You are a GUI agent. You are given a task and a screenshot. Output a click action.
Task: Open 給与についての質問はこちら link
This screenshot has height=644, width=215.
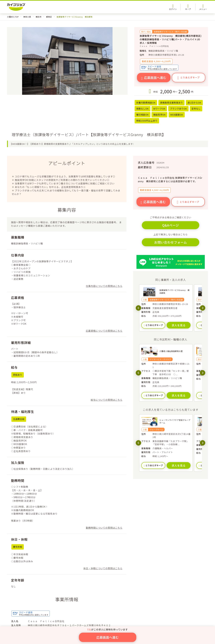pos(106,400)
